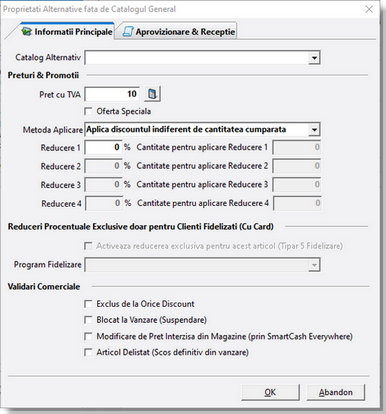
Task: Check Exclus de la Orice Discount
Action: pyautogui.click(x=88, y=304)
